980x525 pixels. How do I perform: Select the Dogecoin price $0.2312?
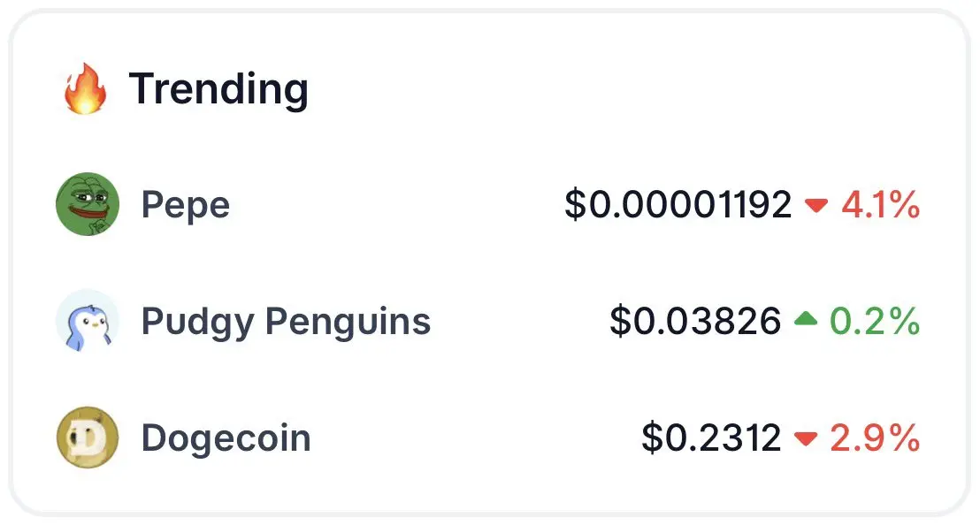coord(711,437)
